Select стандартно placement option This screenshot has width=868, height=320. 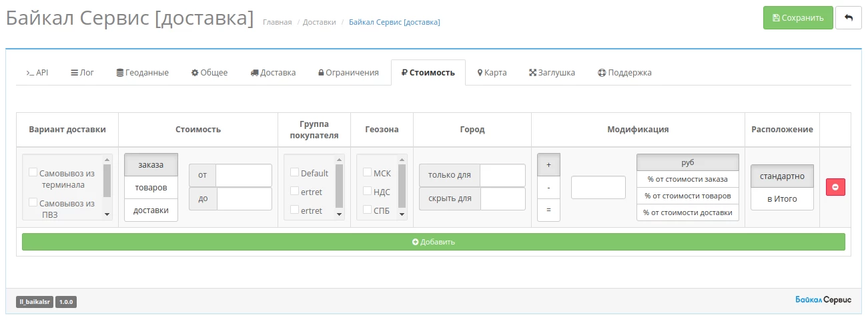click(x=782, y=176)
